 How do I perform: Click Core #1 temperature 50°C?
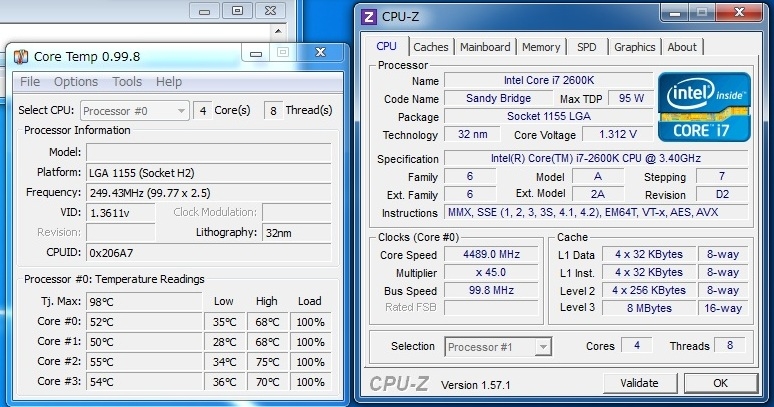pyautogui.click(x=144, y=342)
